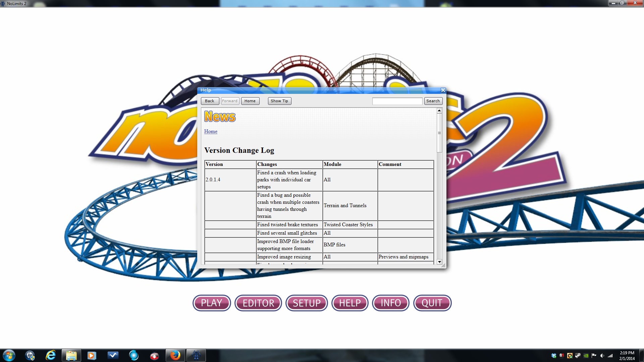644x362 pixels.
Task: Click the GS tray icon
Action: tap(562, 356)
